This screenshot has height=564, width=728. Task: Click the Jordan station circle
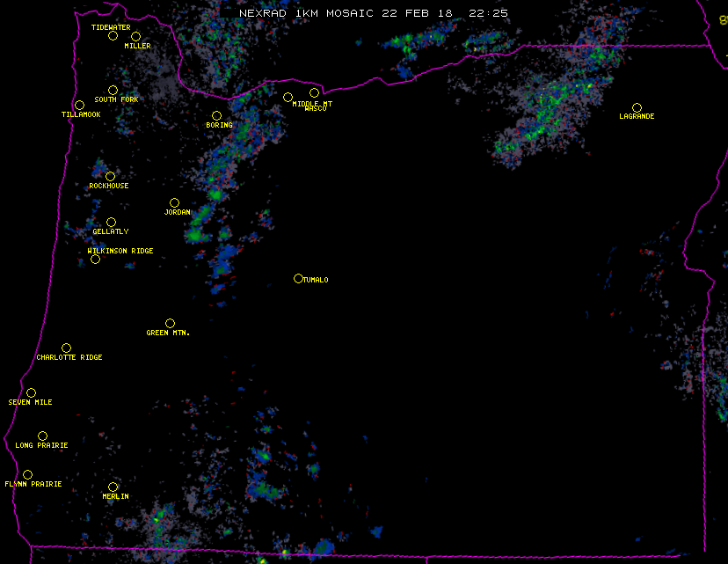(x=174, y=202)
